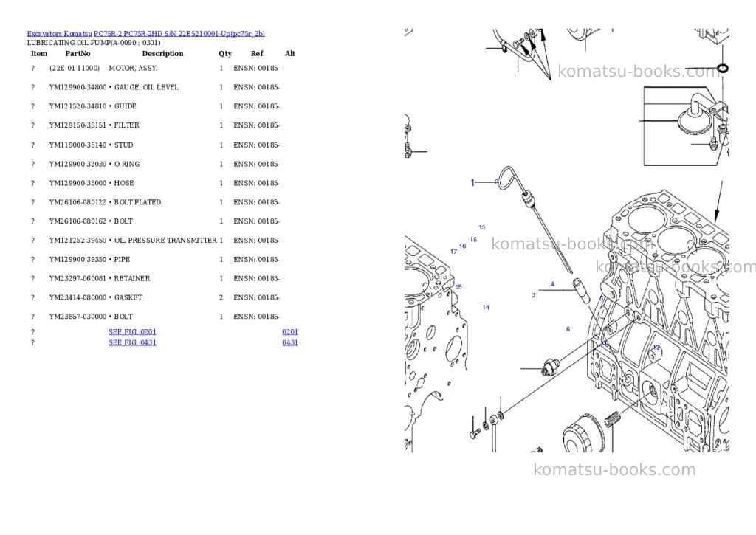
Task: Select part number YM26106-080162
Action: coord(78,221)
